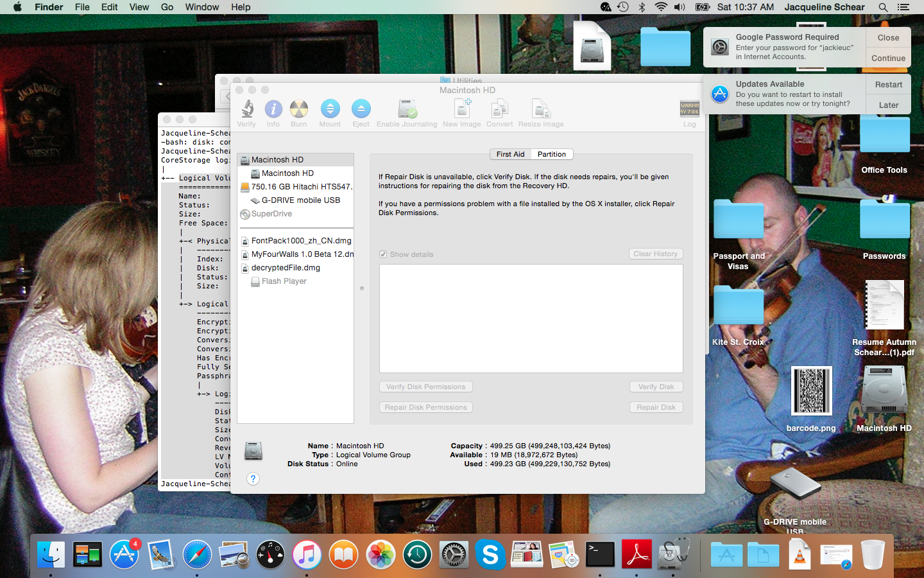This screenshot has width=924, height=578.
Task: Open the View menu
Action: pyautogui.click(x=139, y=7)
